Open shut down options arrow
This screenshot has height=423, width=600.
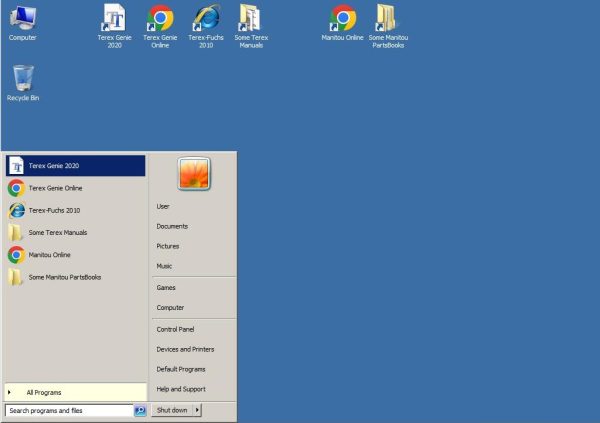[x=197, y=410]
